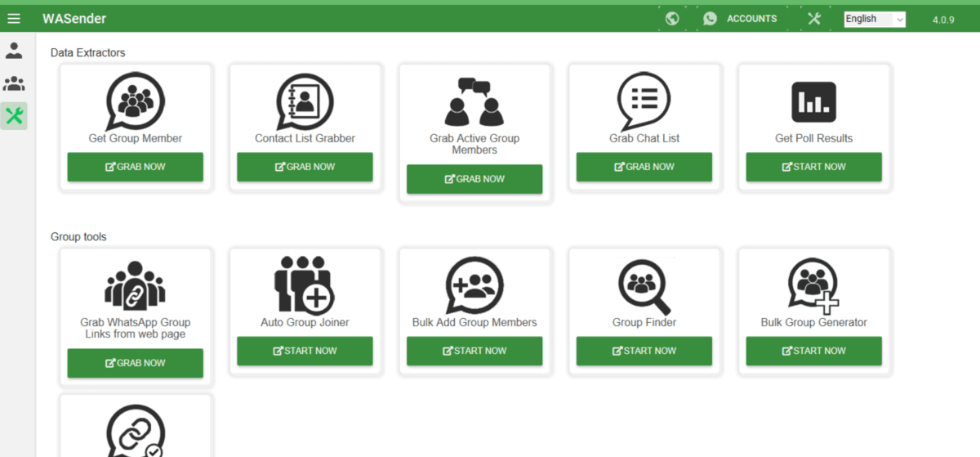This screenshot has width=980, height=457.
Task: Click the Get Group Member label
Action: tap(136, 138)
